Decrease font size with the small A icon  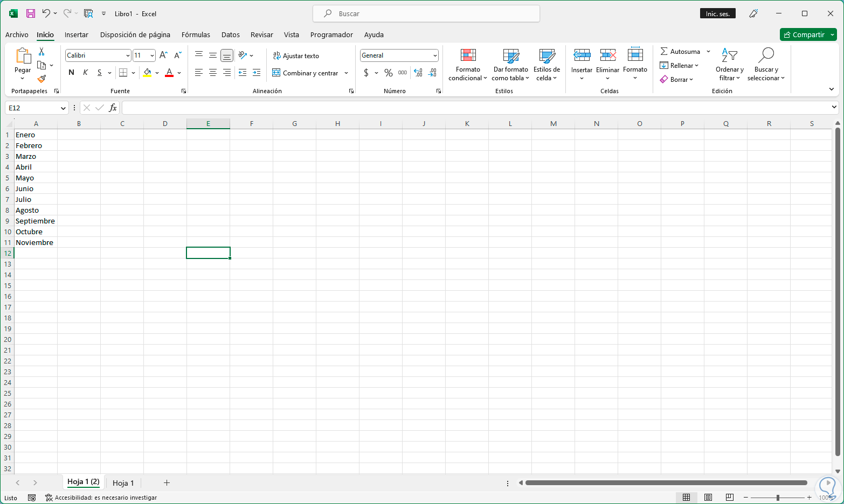point(178,55)
